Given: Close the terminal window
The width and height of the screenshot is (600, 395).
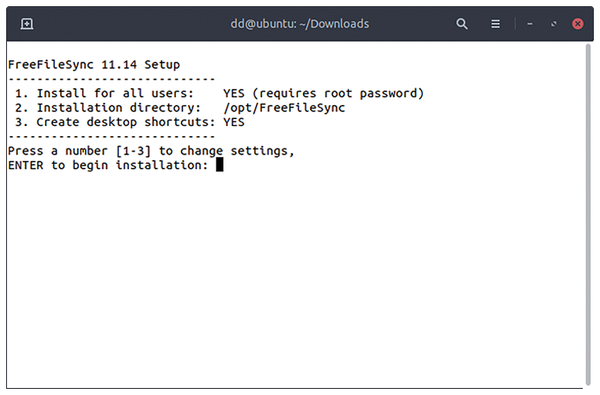Looking at the screenshot, I should pyautogui.click(x=578, y=24).
